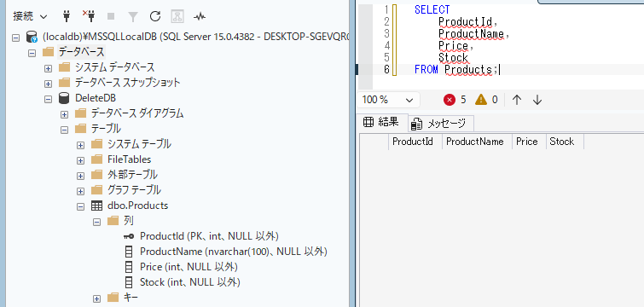Click the SELECT keyword in query editor
644x307 pixels.
432,9
